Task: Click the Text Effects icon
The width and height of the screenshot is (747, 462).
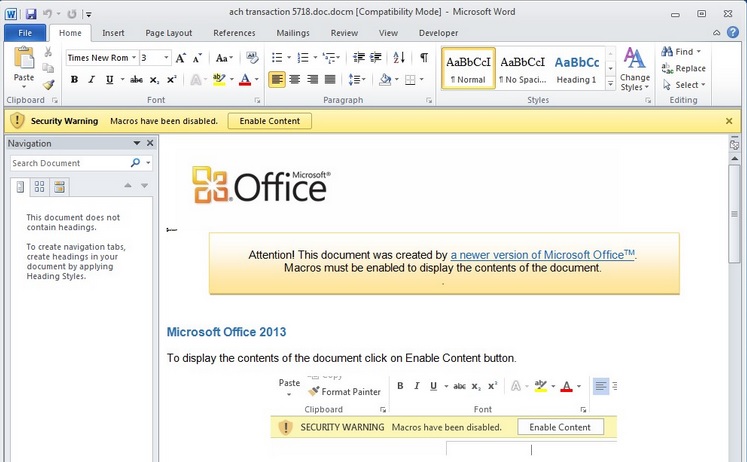Action: click(x=195, y=80)
